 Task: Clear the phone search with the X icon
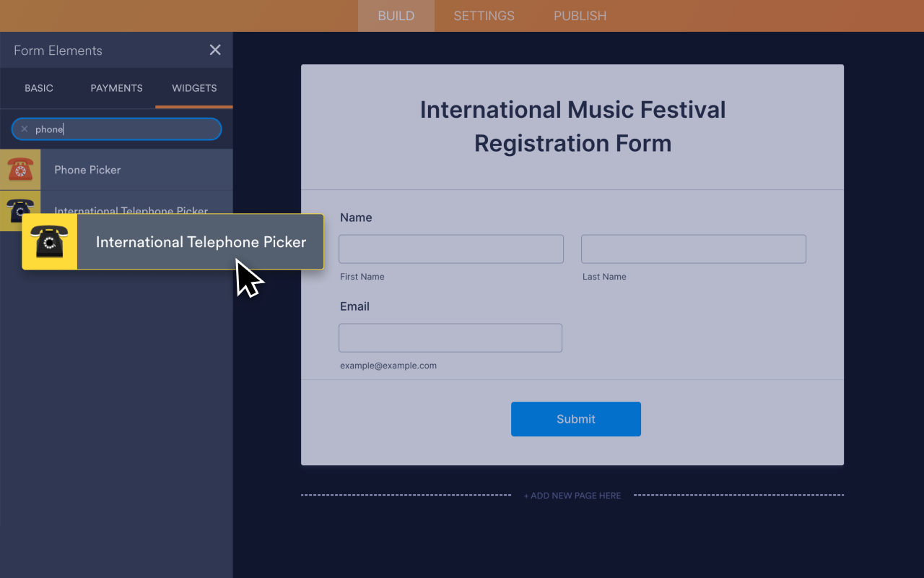[x=25, y=129]
